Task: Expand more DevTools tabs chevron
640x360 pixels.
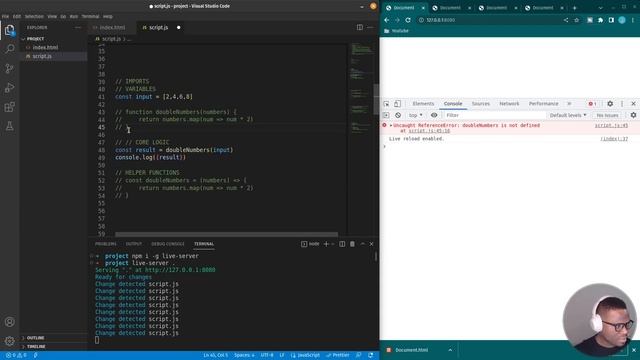Action: click(569, 104)
